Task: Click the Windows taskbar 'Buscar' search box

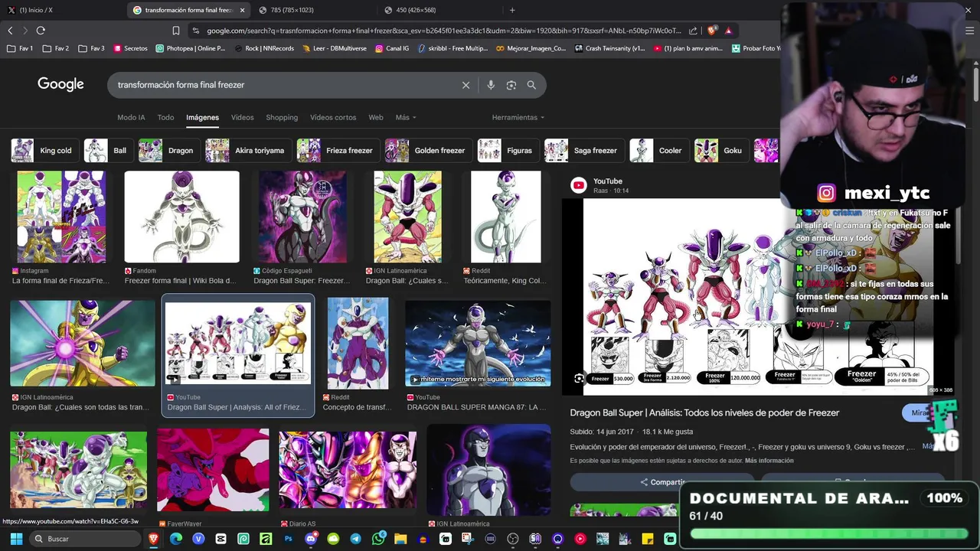Action: 87,539
